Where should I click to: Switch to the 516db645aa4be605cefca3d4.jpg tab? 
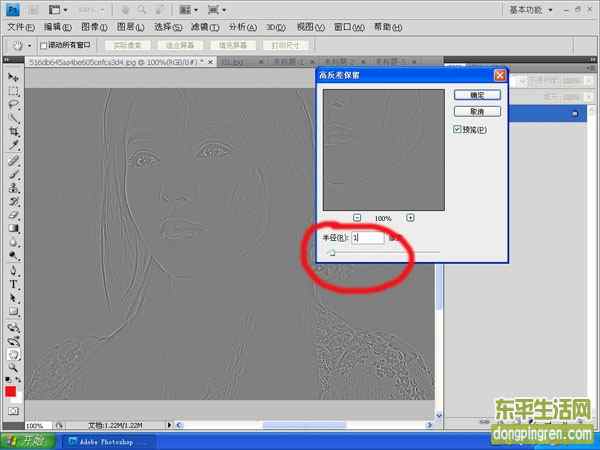tap(115, 62)
